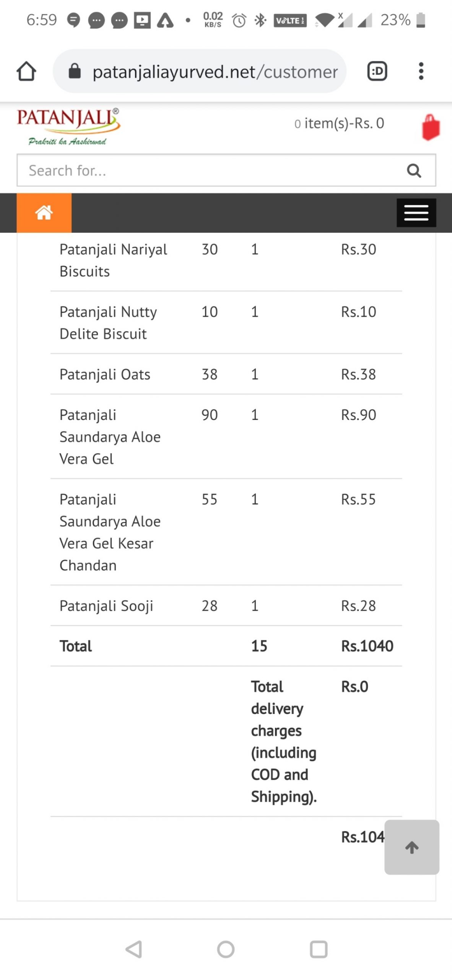
Task: Tap the red shopping bag cart icon
Action: [431, 127]
